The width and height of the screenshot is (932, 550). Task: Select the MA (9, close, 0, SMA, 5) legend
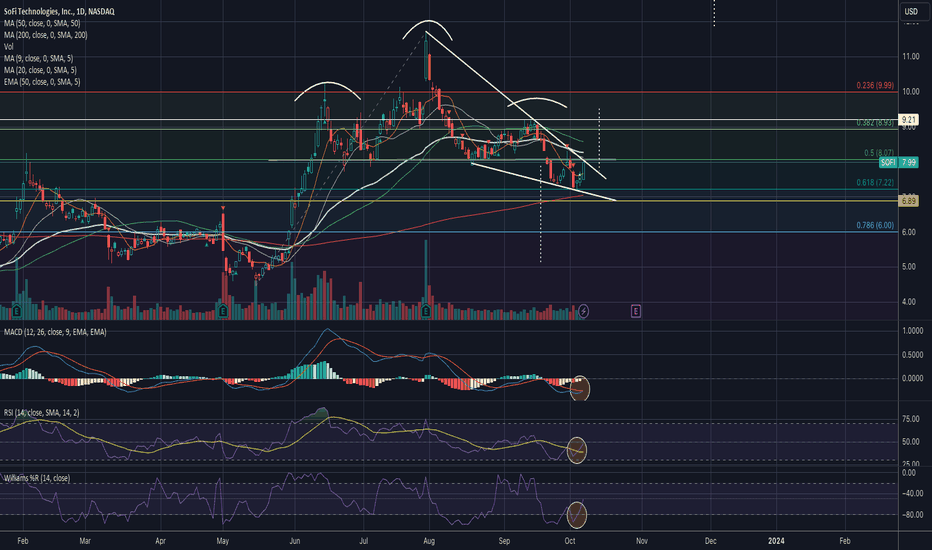point(38,58)
